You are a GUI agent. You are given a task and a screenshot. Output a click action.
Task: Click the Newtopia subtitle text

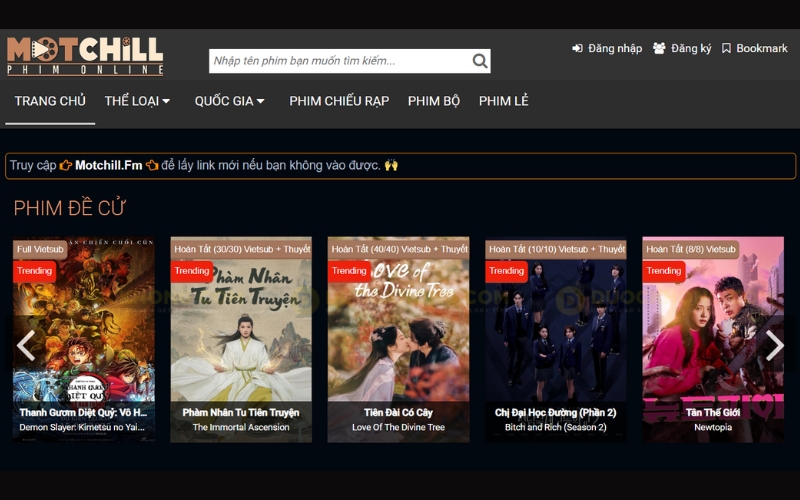[x=713, y=428]
